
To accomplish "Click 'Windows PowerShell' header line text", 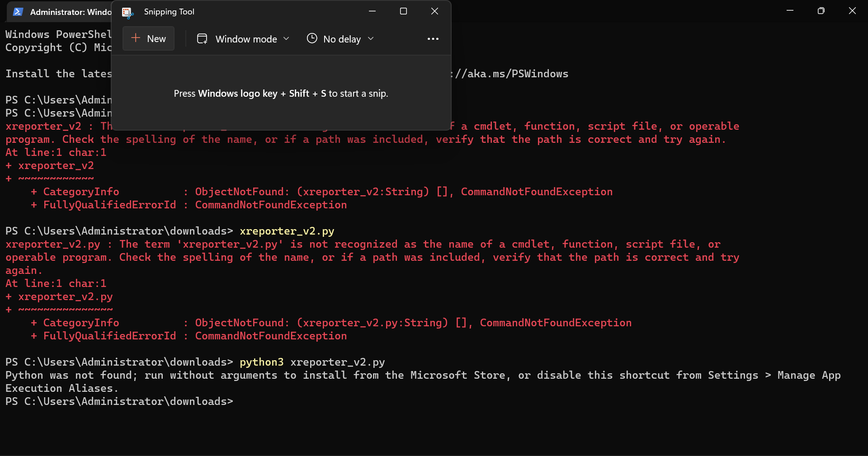I will [x=58, y=34].
